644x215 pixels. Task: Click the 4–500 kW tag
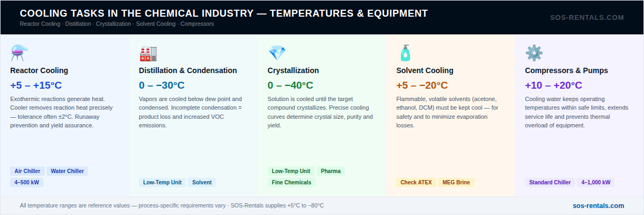click(x=27, y=182)
